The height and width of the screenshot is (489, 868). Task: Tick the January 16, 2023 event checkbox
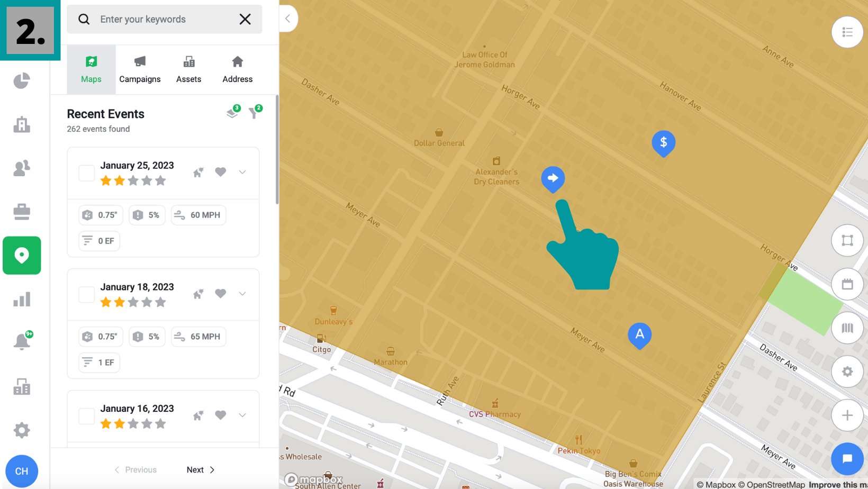[x=87, y=416]
